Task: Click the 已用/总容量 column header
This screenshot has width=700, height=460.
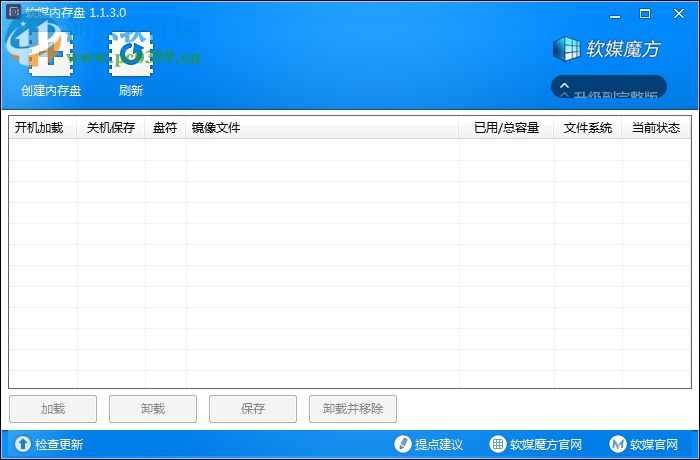Action: click(506, 128)
